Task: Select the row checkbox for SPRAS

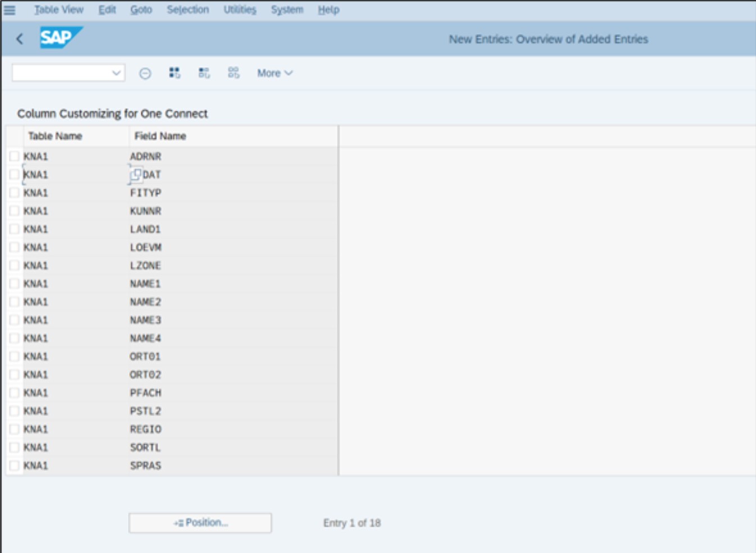Action: [x=14, y=465]
